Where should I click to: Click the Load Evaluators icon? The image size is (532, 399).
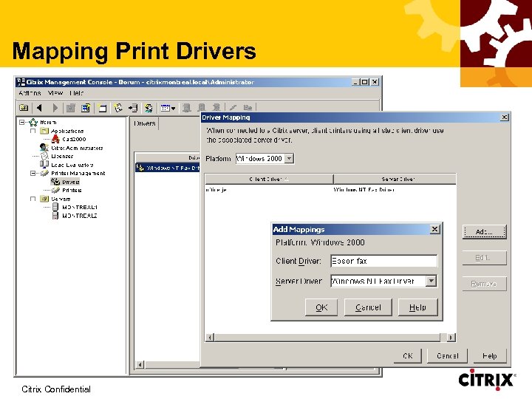click(x=44, y=165)
